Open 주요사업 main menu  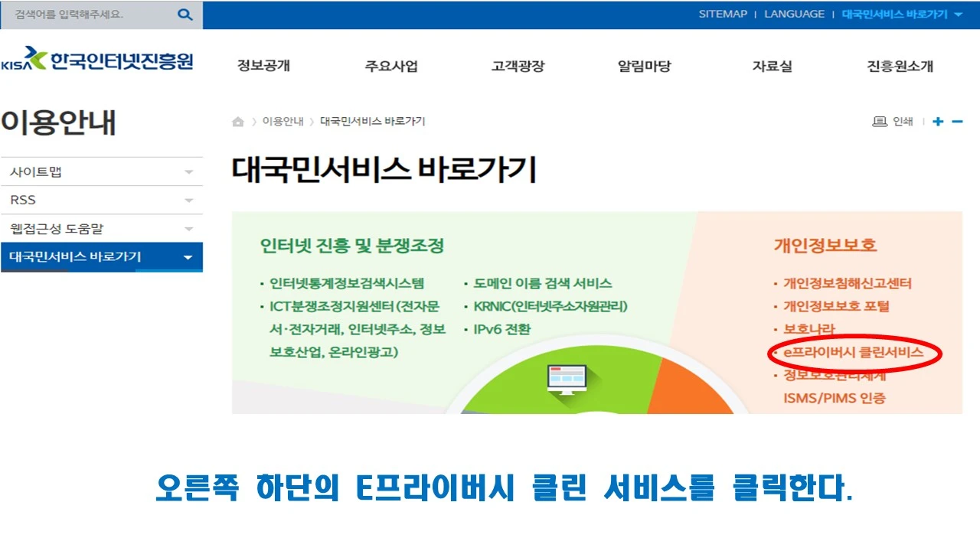tap(391, 66)
